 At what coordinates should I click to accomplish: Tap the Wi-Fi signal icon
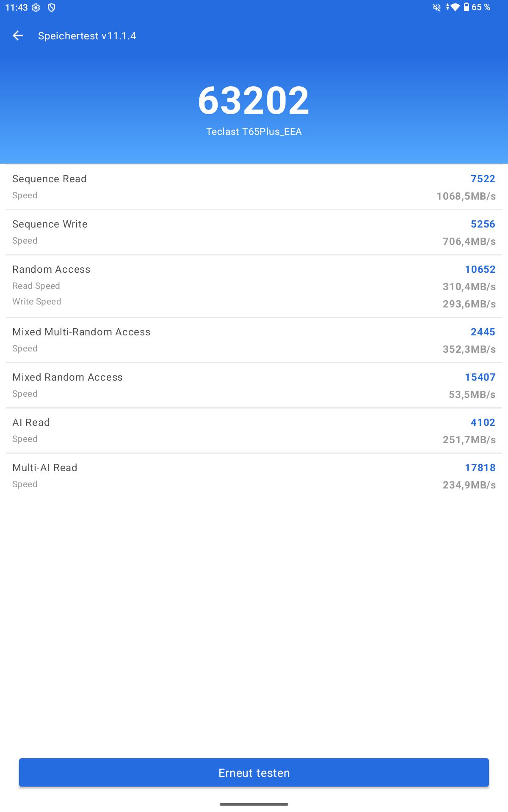455,7
